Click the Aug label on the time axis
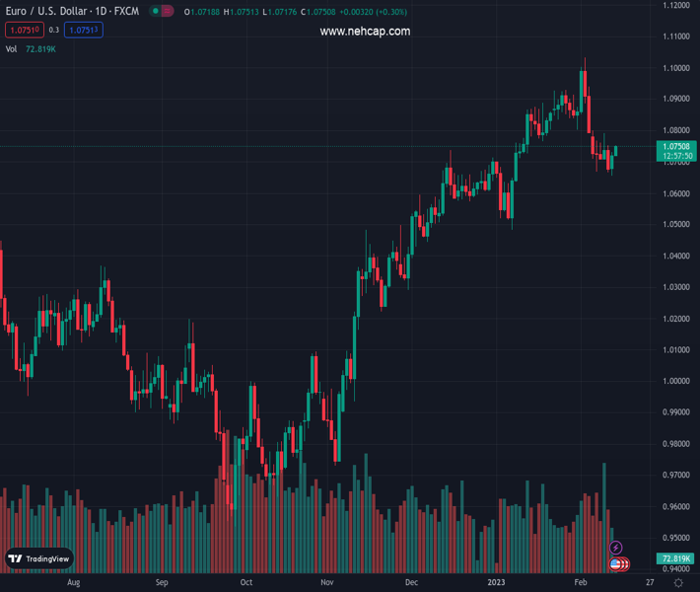 click(73, 583)
